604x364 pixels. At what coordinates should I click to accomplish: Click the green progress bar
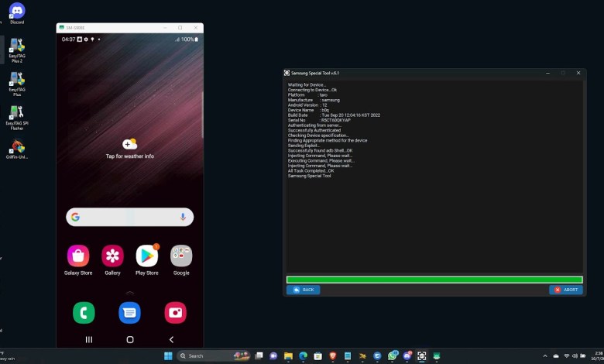[x=434, y=280]
